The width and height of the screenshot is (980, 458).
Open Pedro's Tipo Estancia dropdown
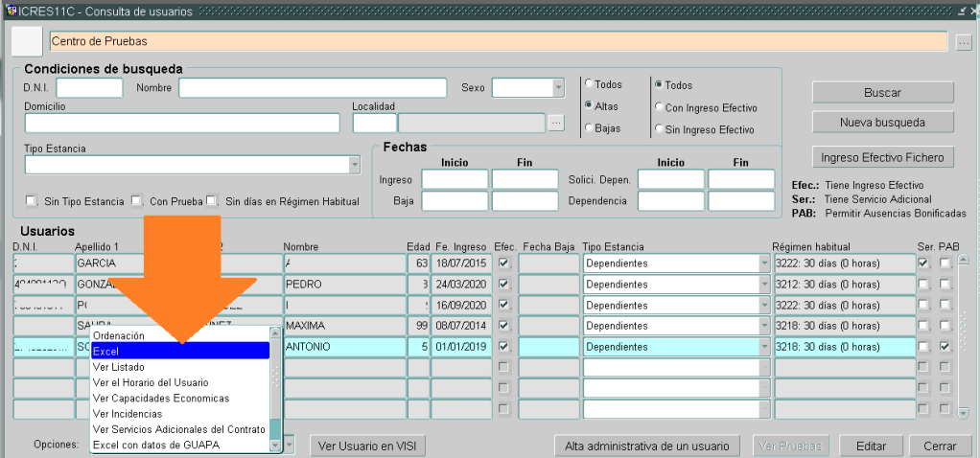pos(764,285)
